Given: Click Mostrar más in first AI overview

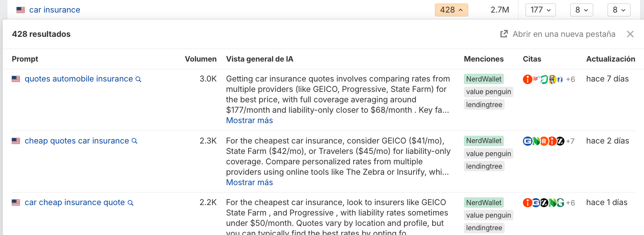Looking at the screenshot, I should (x=250, y=121).
